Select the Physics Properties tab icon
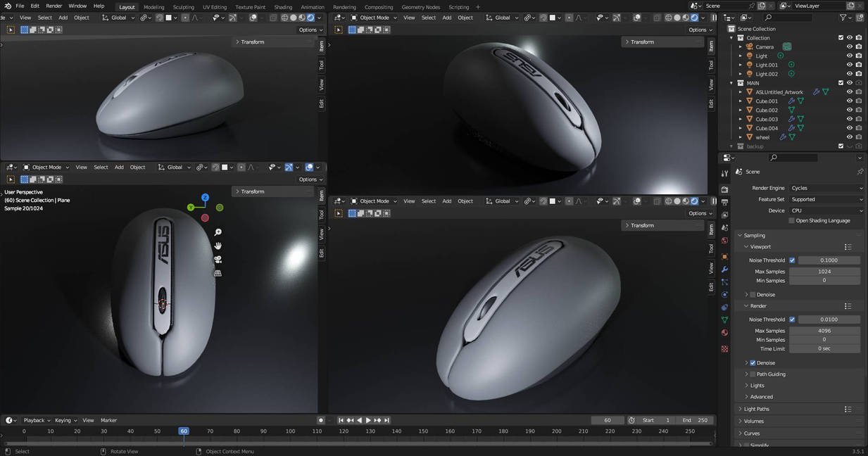Screen dimensions: 868x456 724,295
